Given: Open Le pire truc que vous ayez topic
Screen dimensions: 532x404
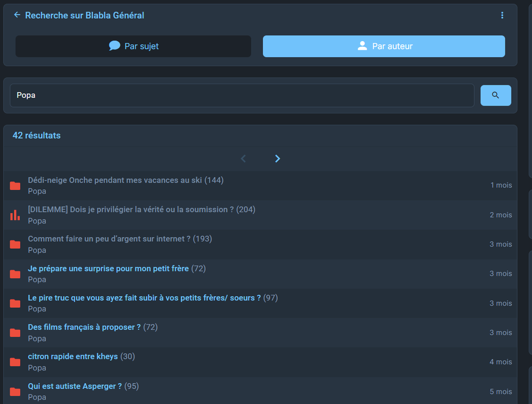Looking at the screenshot, I should (x=144, y=298).
